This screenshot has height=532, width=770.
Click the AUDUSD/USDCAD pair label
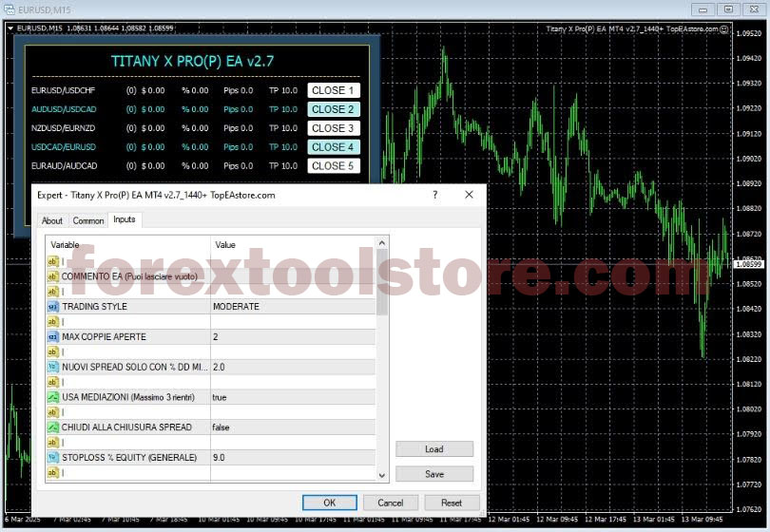[64, 109]
